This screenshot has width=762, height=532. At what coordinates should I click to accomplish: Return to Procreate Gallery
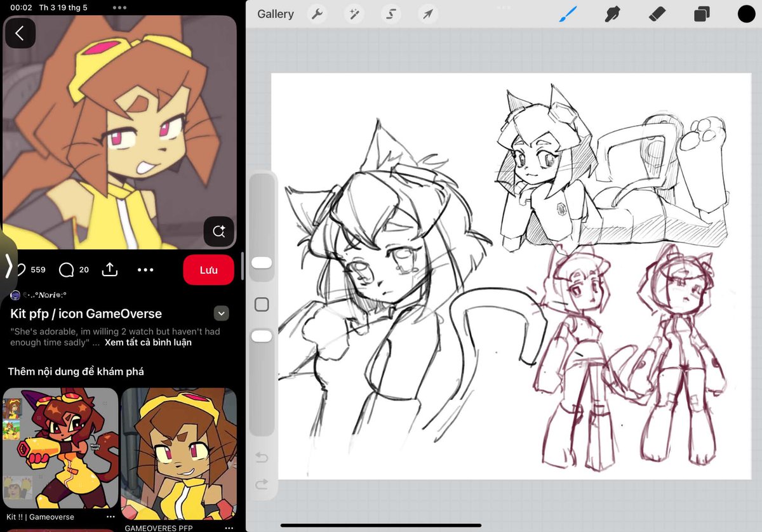point(276,14)
